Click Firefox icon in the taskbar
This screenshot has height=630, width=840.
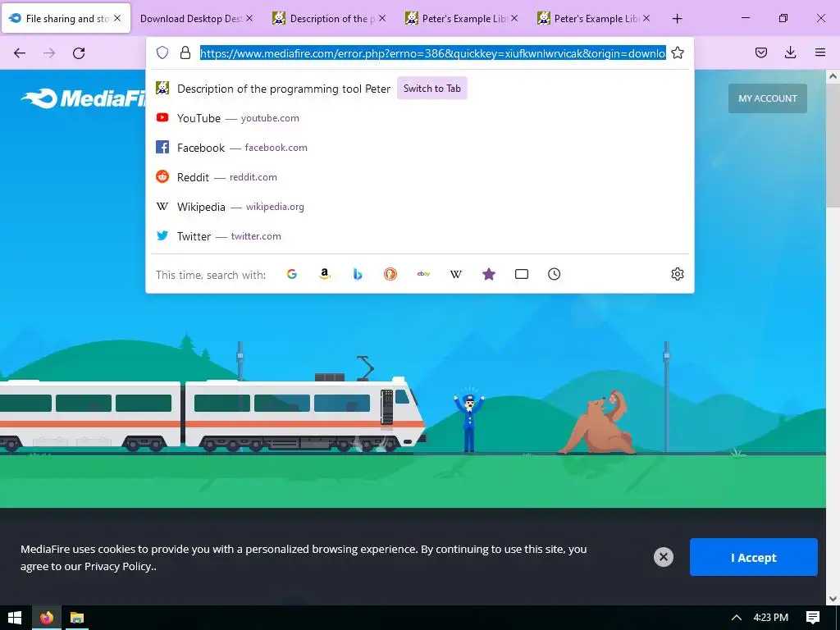pos(47,618)
